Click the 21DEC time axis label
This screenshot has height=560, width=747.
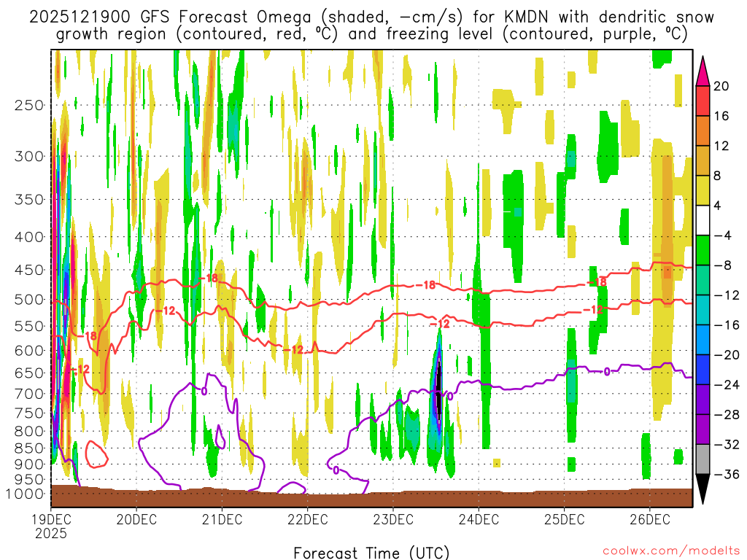click(x=222, y=519)
